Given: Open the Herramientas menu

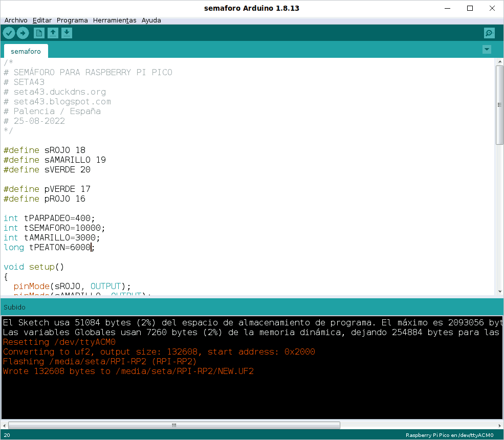Looking at the screenshot, I should 115,20.
